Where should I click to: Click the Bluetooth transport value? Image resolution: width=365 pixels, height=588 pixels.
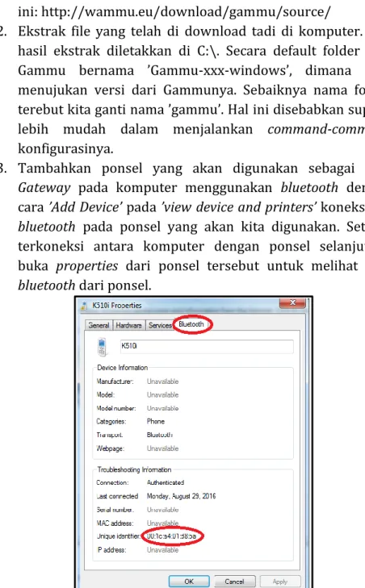pyautogui.click(x=160, y=435)
